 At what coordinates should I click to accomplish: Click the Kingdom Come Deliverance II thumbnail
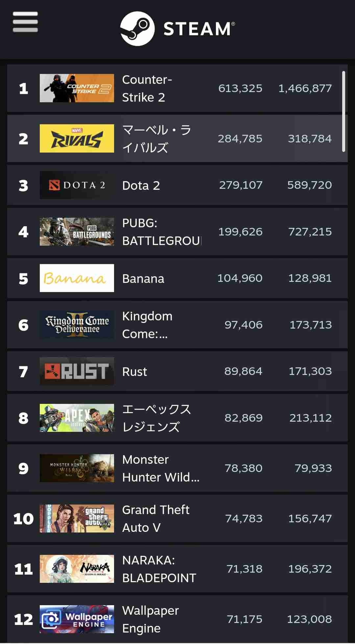[77, 325]
